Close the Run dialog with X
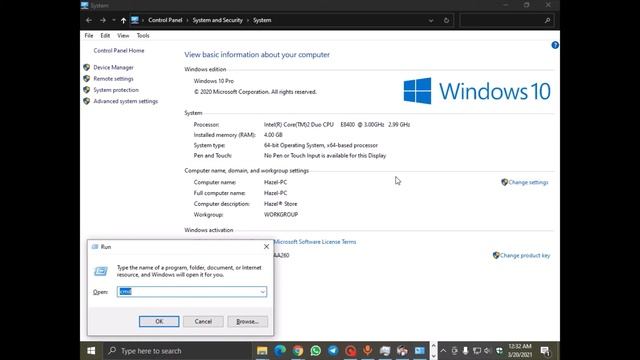The image size is (640, 360). (x=266, y=247)
